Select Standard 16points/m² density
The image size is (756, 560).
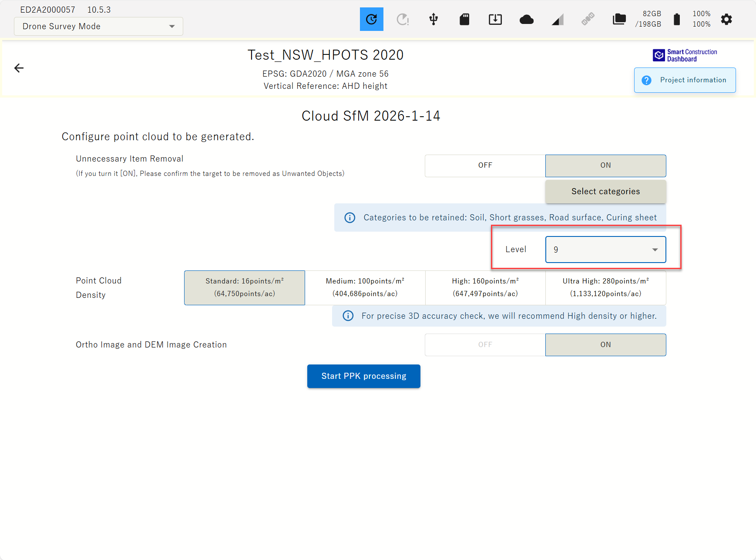[x=245, y=287]
